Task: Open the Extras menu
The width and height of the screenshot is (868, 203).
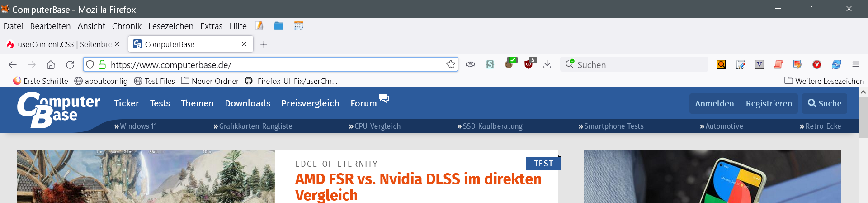Action: coord(211,26)
